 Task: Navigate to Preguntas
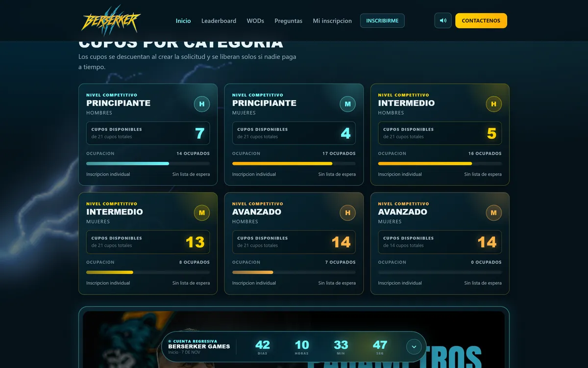click(288, 21)
